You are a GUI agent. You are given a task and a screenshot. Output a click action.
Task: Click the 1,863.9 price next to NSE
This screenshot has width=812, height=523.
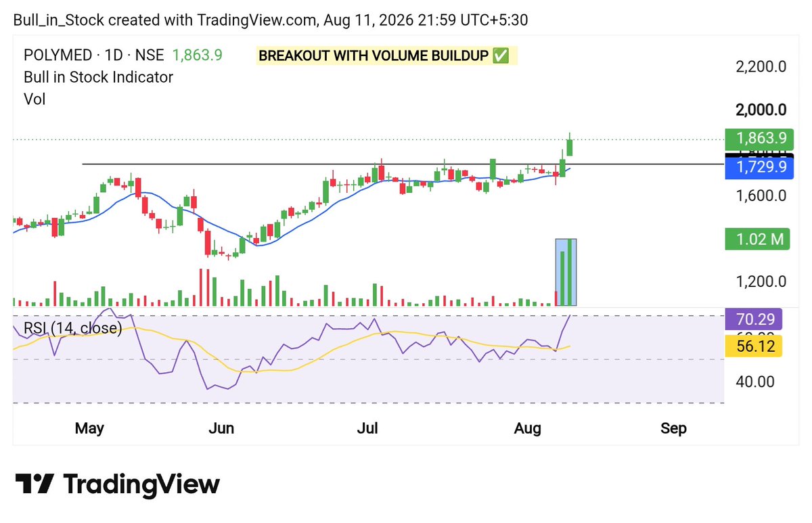click(198, 55)
